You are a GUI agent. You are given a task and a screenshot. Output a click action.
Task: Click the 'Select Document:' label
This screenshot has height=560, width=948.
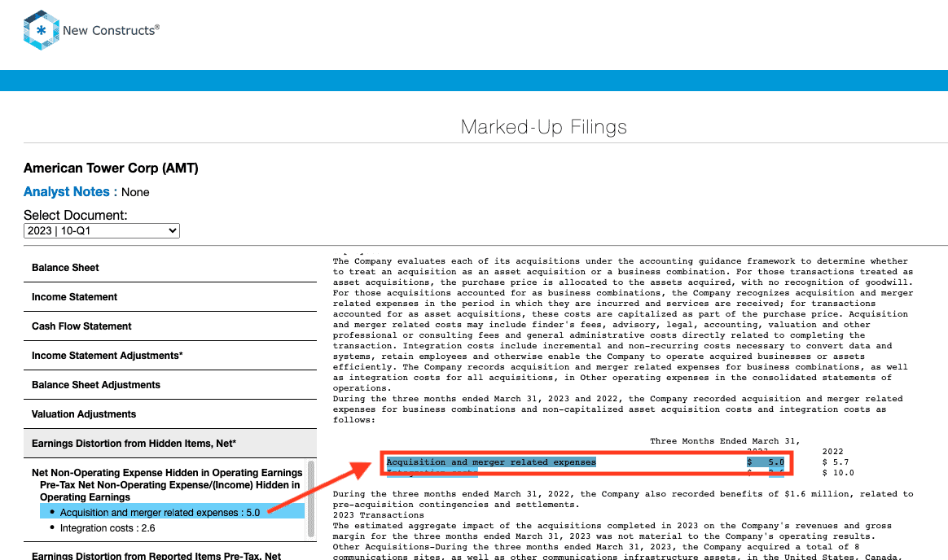point(76,215)
